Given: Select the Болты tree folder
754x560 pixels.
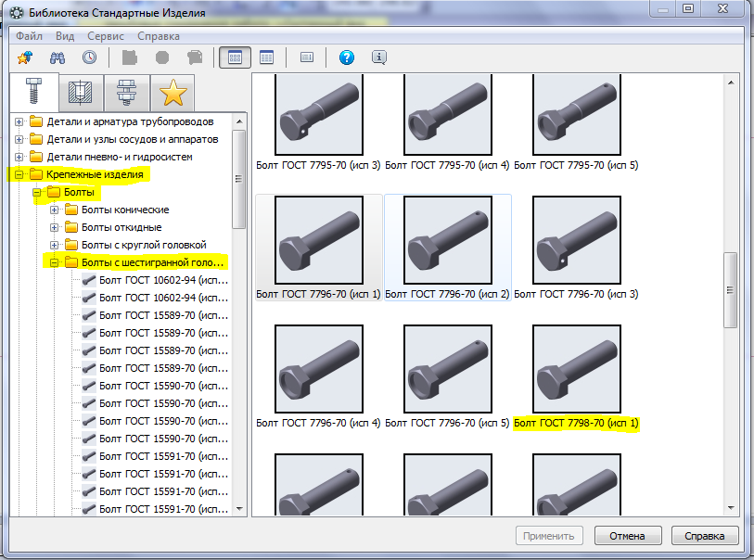Looking at the screenshot, I should [70, 192].
